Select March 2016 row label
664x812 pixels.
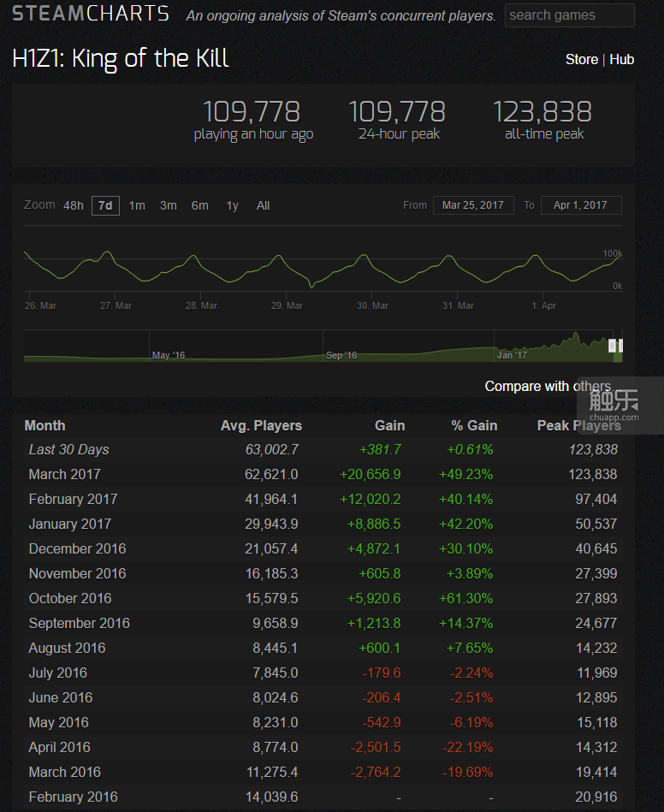[x=65, y=773]
